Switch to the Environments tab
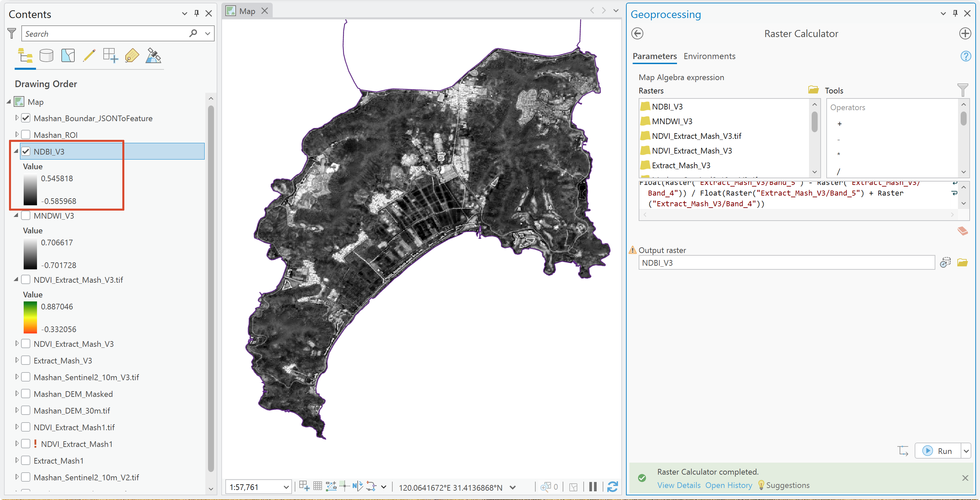This screenshot has height=500, width=980. point(709,56)
